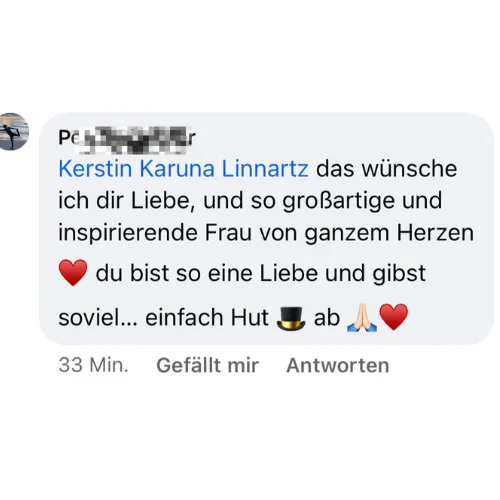
Task: Click the word 'einfach' in the comment
Action: pyautogui.click(x=184, y=317)
